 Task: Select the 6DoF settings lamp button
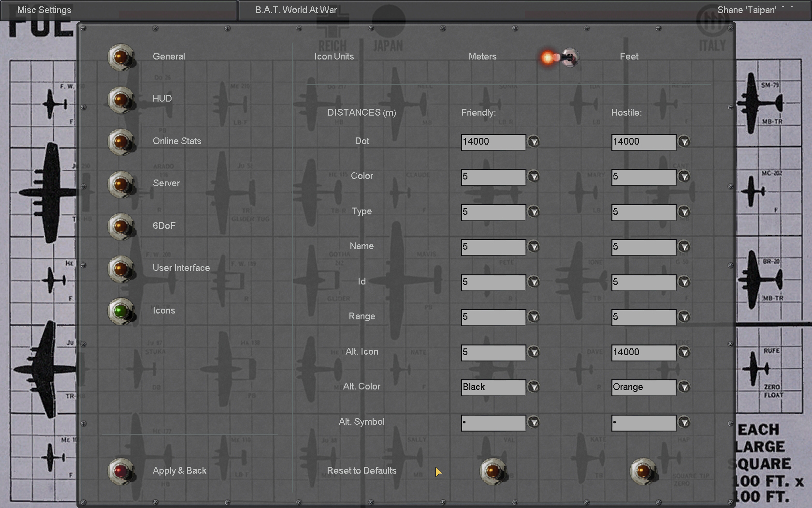pos(121,226)
